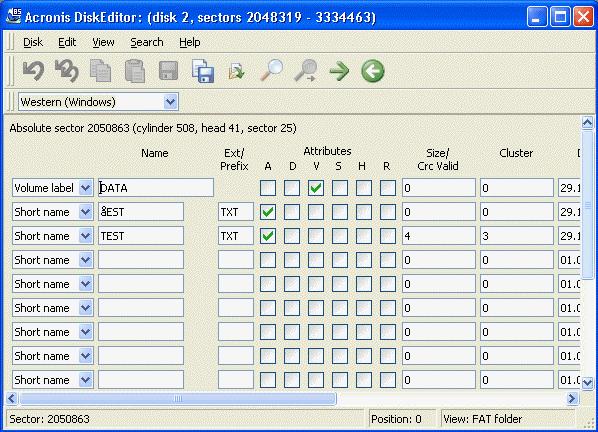Screen dimensions: 598x432
Task: Click the green Go to sector arrow
Action: [x=339, y=71]
